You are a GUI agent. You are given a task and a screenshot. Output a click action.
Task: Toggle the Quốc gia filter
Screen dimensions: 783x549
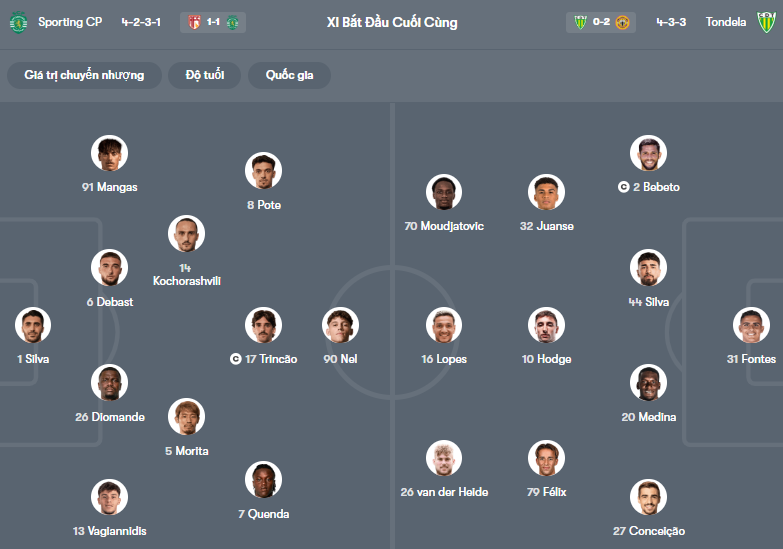click(287, 75)
